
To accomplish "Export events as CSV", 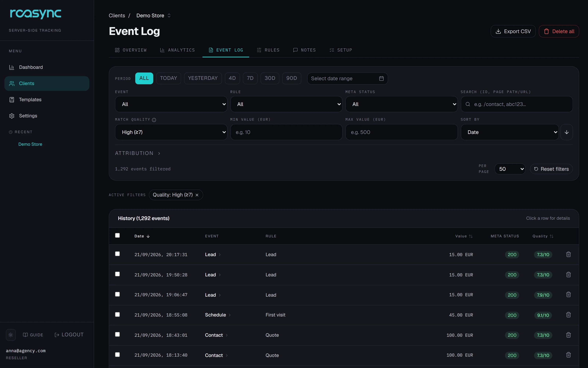I will point(513,31).
